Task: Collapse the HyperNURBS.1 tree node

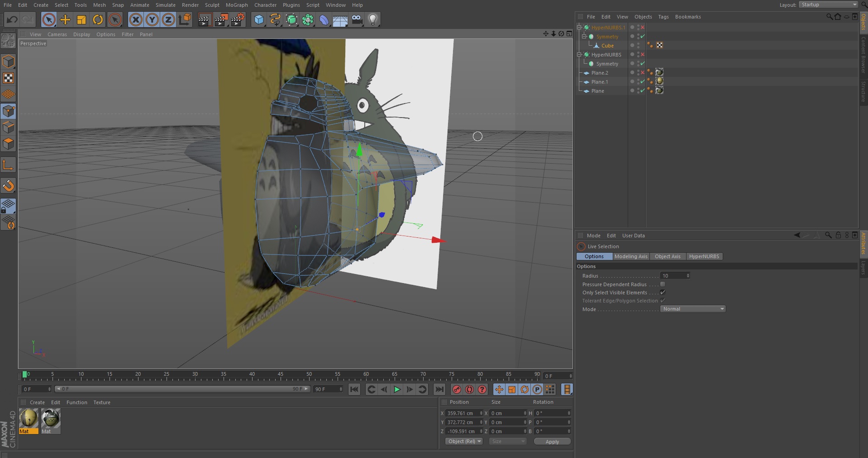Action: point(579,28)
